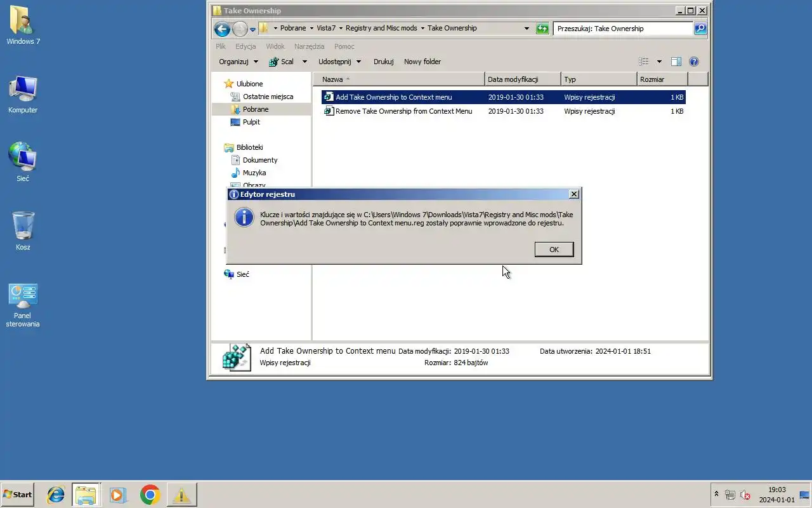
Task: Open the Udostępnij dropdown
Action: tap(339, 62)
